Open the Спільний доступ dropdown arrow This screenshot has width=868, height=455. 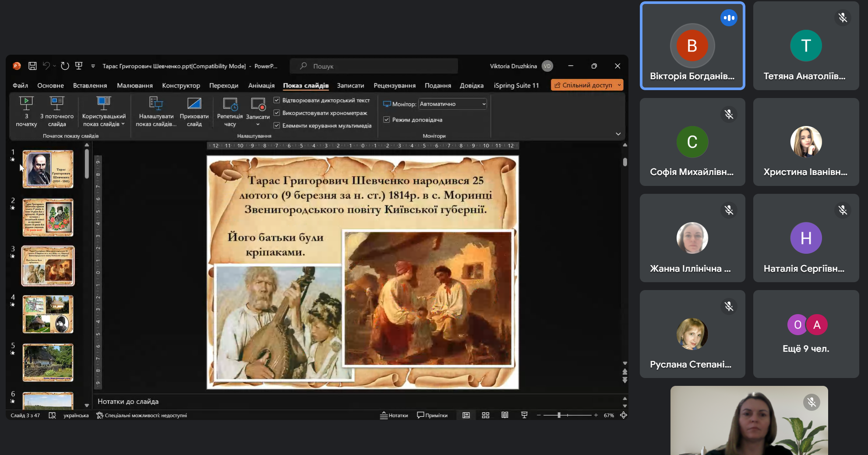pos(619,85)
